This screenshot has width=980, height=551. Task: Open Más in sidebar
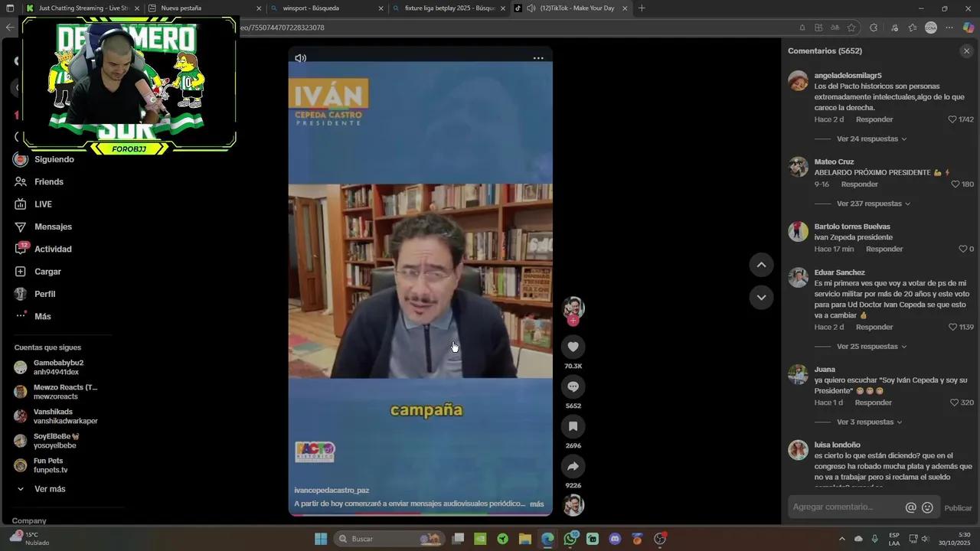[42, 316]
